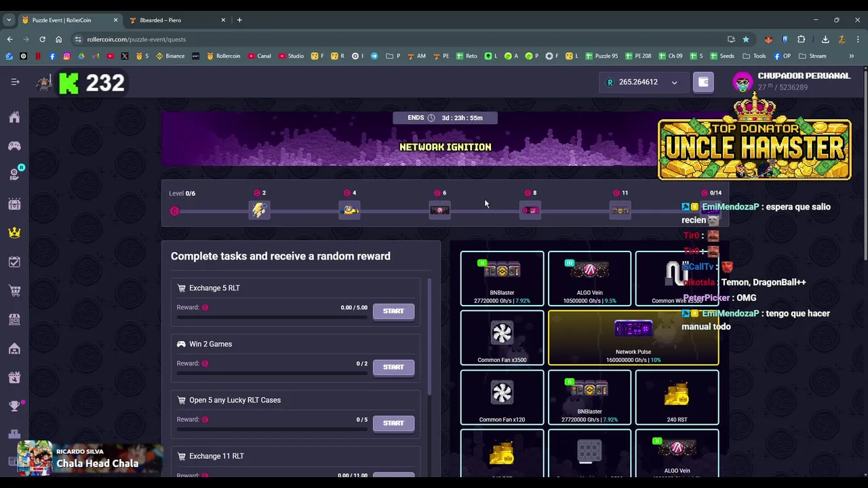Open the garage storage sidebar icon

(x=14, y=348)
